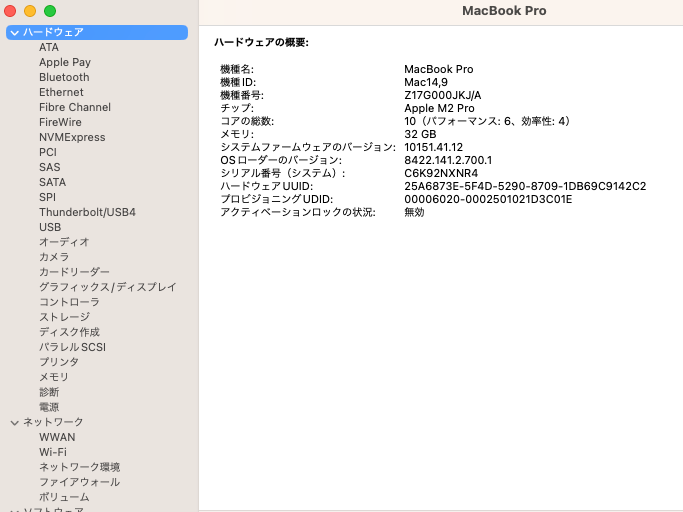The width and height of the screenshot is (683, 512).
Task: Select PCI in the sidebar
Action: tap(48, 152)
